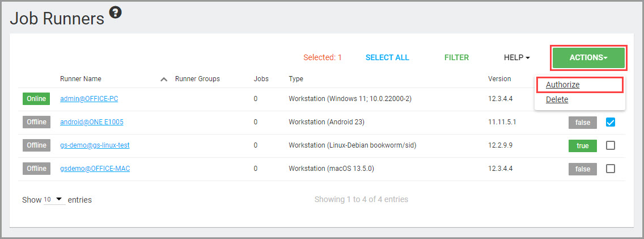This screenshot has width=644, height=239.
Task: Click the green true authorized badge
Action: (582, 146)
